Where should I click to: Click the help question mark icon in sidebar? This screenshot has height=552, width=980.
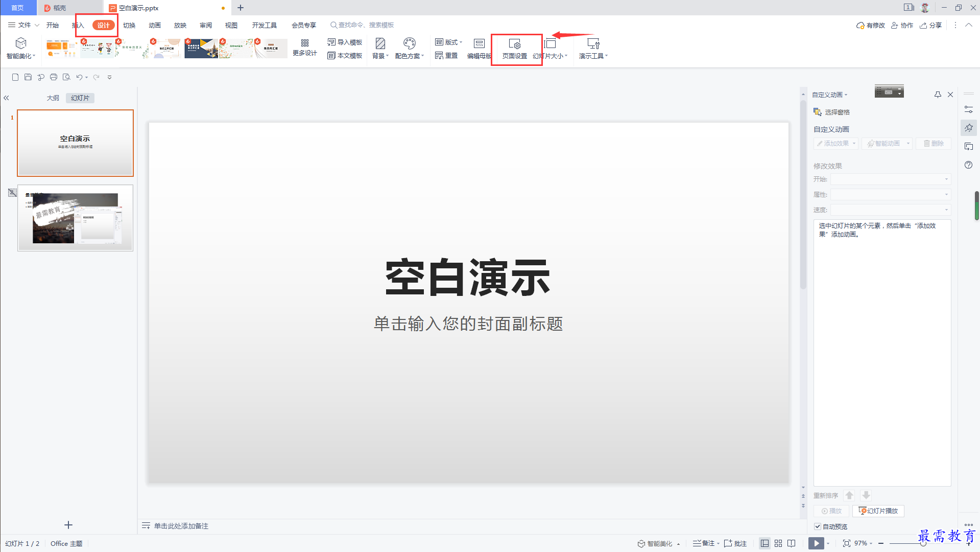tap(969, 165)
